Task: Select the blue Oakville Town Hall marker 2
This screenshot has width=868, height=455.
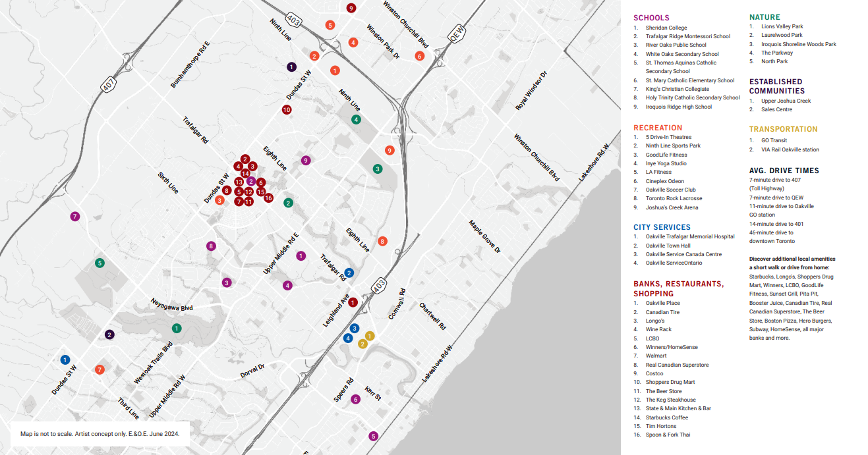Action: [x=349, y=273]
